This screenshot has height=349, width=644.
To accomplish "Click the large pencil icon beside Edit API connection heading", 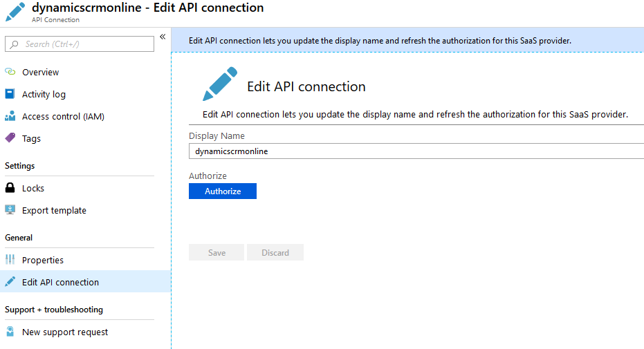I will pos(220,84).
